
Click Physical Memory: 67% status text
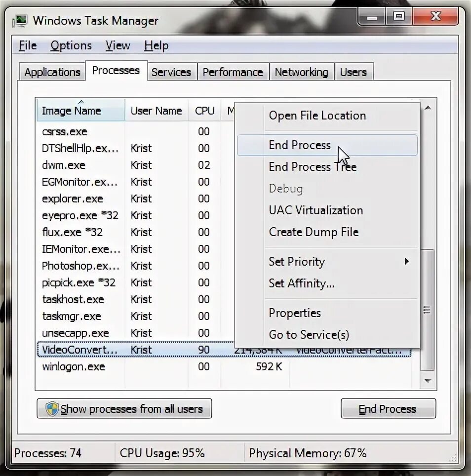click(x=308, y=453)
